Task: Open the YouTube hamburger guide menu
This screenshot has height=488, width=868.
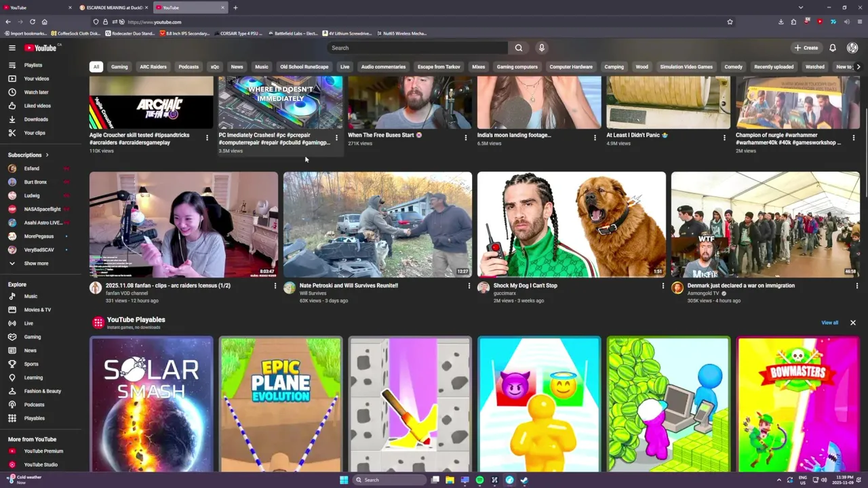Action: pyautogui.click(x=12, y=47)
